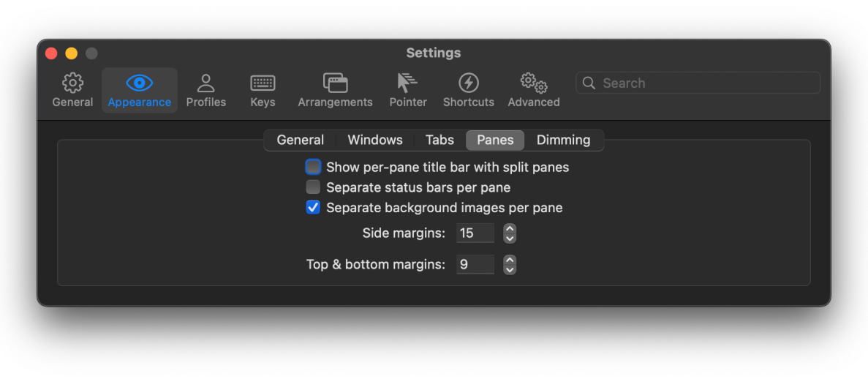This screenshot has height=382, width=868.
Task: Click the Side margins stepper arrows
Action: click(510, 233)
